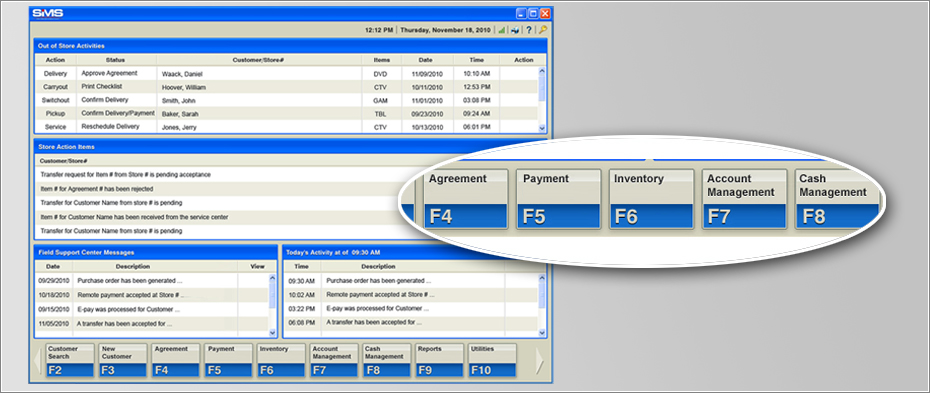Click the left arrow beside the function keys bar
Image resolution: width=930 pixels, height=393 pixels.
[37, 360]
